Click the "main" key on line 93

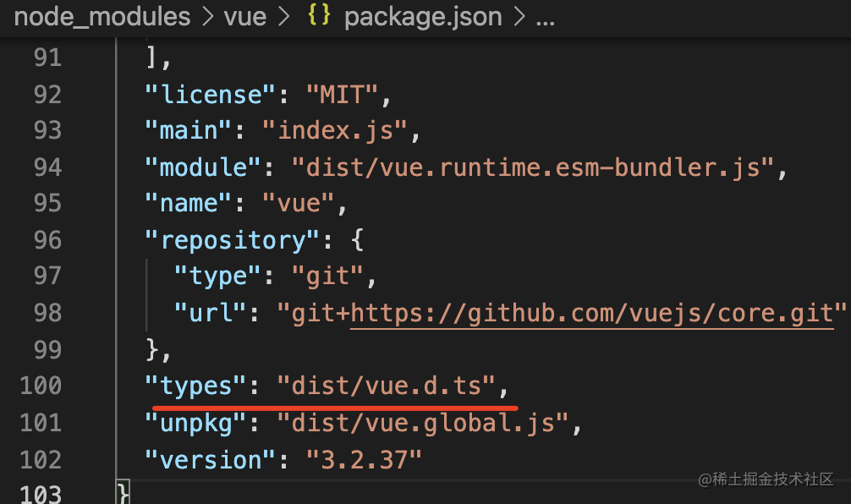(189, 131)
